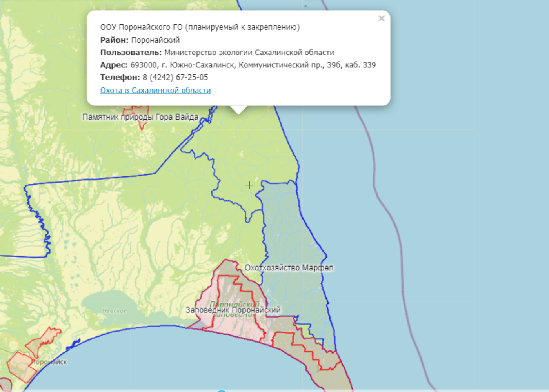Viewport: 549px width, 392px height.
Task: Open the Охота в Сахалинской области link
Action: 155,90
